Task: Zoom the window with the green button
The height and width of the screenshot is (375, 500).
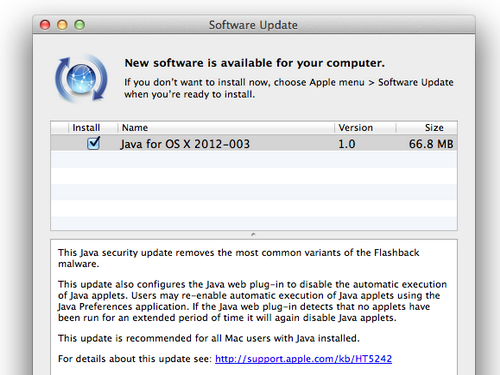Action: tap(80, 25)
